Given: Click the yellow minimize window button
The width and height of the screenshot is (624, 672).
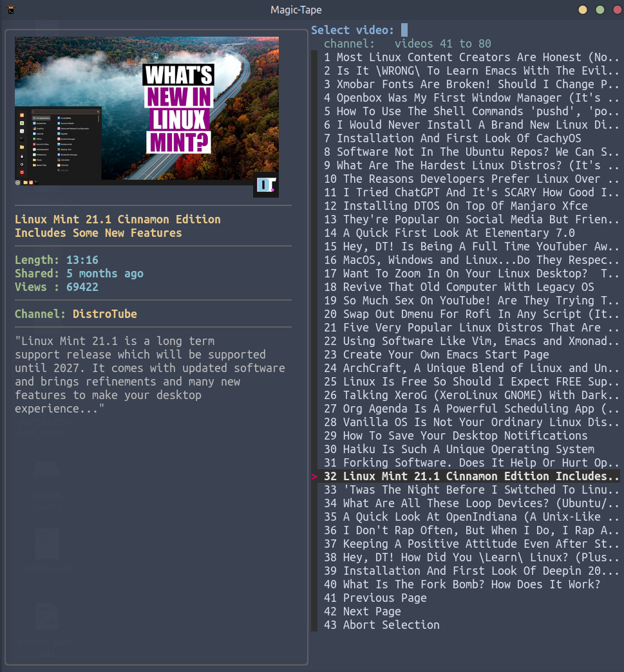Looking at the screenshot, I should pyautogui.click(x=583, y=10).
